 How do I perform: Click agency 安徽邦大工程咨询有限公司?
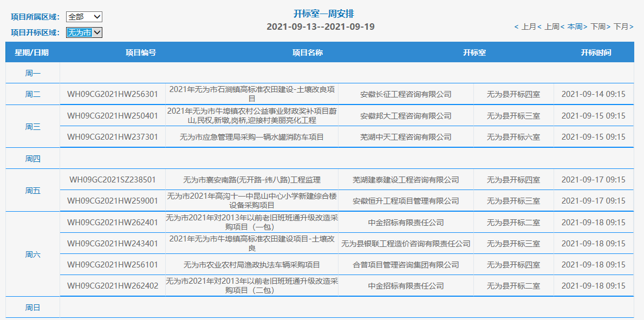(x=406, y=116)
